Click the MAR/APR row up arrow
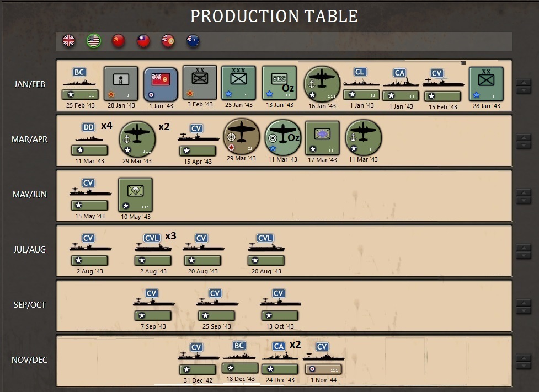 pyautogui.click(x=524, y=138)
